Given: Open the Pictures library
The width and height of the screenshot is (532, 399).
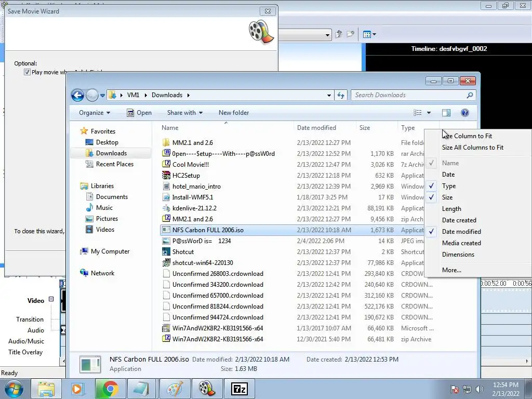Looking at the screenshot, I should click(x=107, y=219).
